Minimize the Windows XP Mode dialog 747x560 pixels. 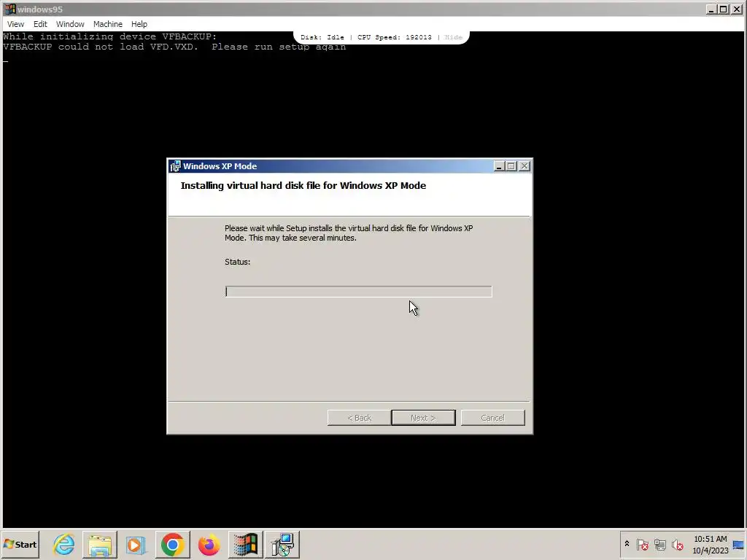[499, 166]
